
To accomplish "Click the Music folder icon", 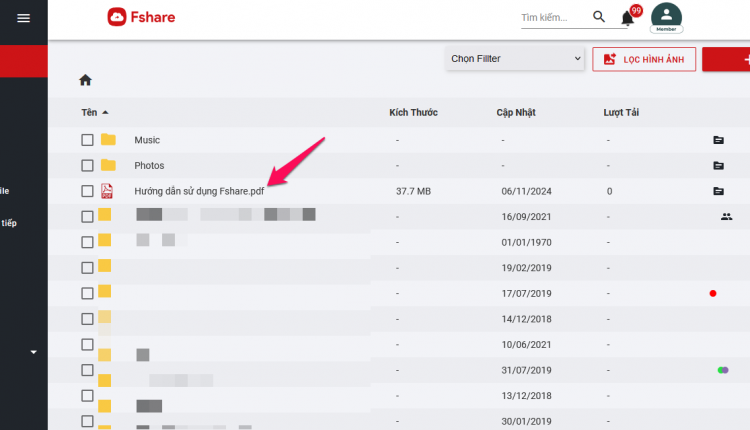I will pos(108,140).
